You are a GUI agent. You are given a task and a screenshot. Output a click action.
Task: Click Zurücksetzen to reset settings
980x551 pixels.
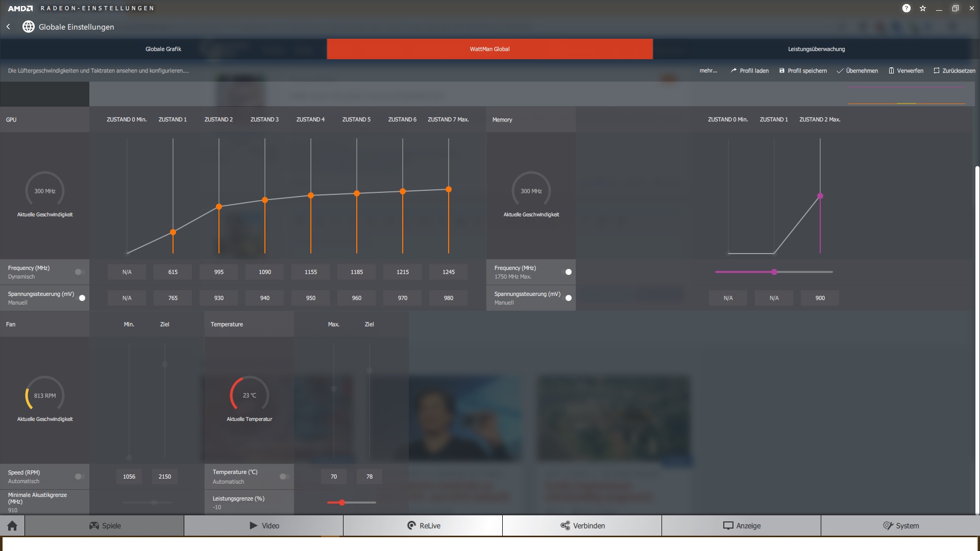pyautogui.click(x=954, y=71)
